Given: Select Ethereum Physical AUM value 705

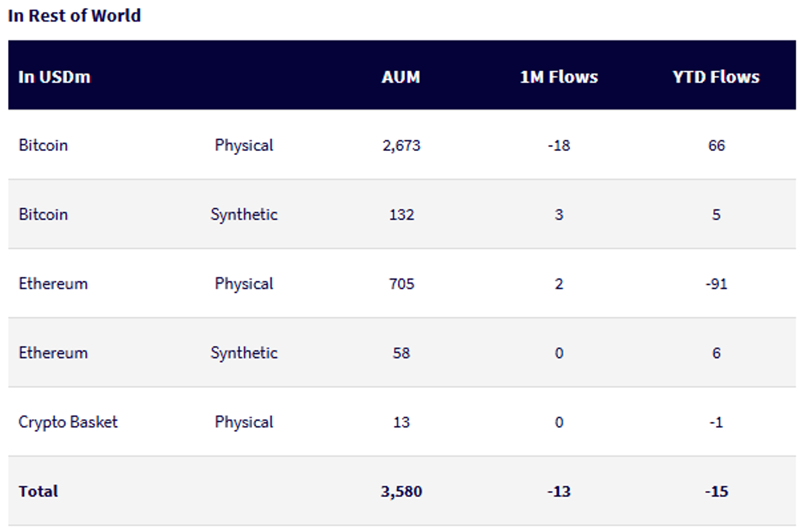Looking at the screenshot, I should click(401, 284).
